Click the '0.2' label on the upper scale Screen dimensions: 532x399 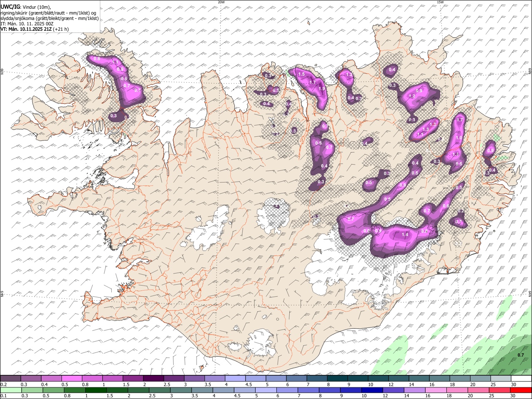(x=4, y=384)
